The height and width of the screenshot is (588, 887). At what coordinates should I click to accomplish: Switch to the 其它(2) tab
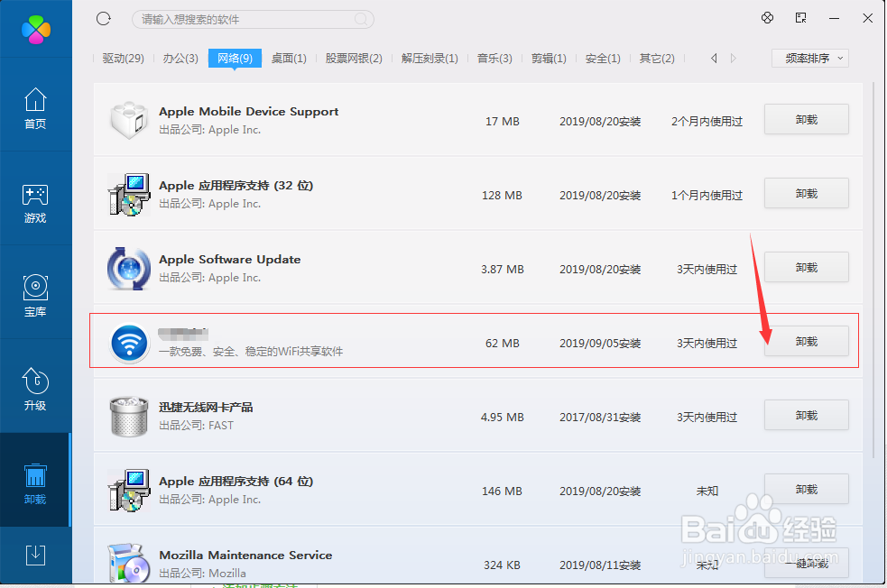(657, 59)
